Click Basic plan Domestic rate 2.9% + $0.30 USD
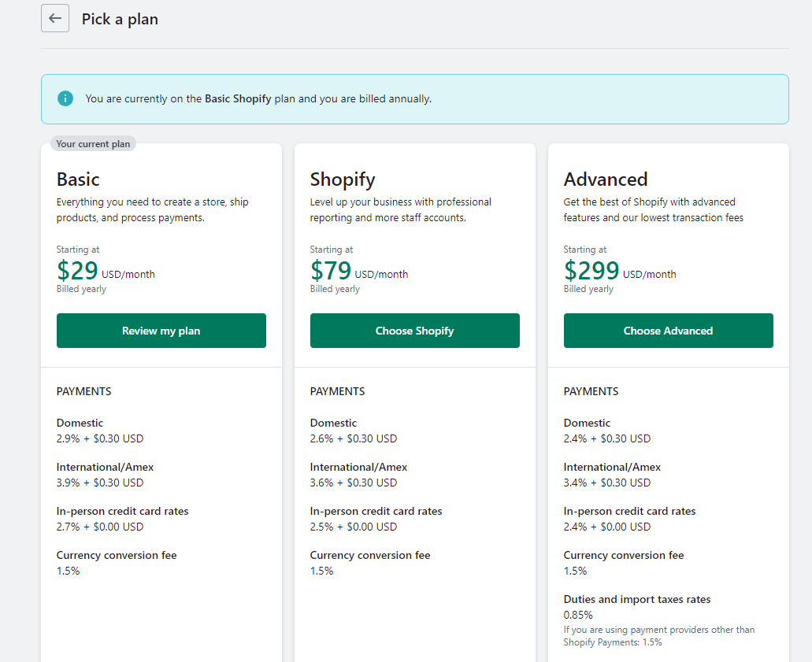Screen dimensions: 812x662 (100, 438)
